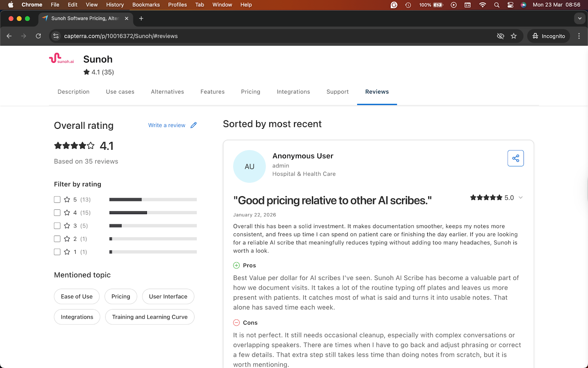Filter by Ease of Use topic
The height and width of the screenshot is (368, 588).
77,297
